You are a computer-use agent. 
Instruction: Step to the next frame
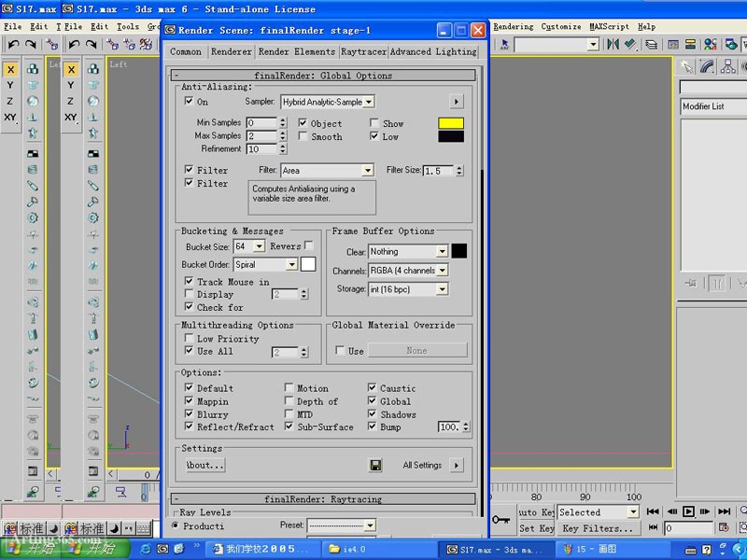click(705, 511)
